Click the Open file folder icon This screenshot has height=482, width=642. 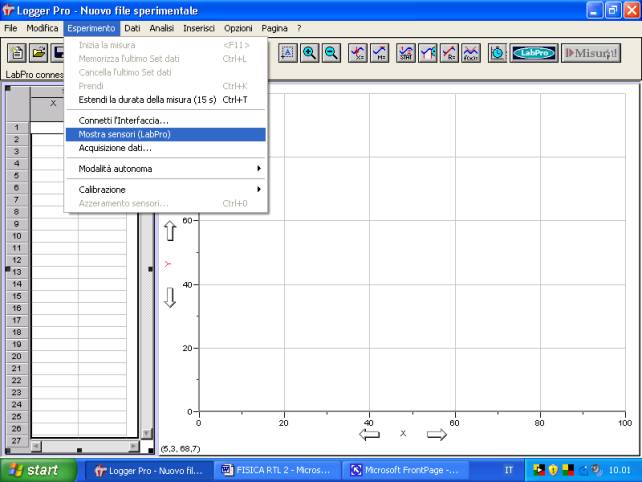pyautogui.click(x=39, y=54)
